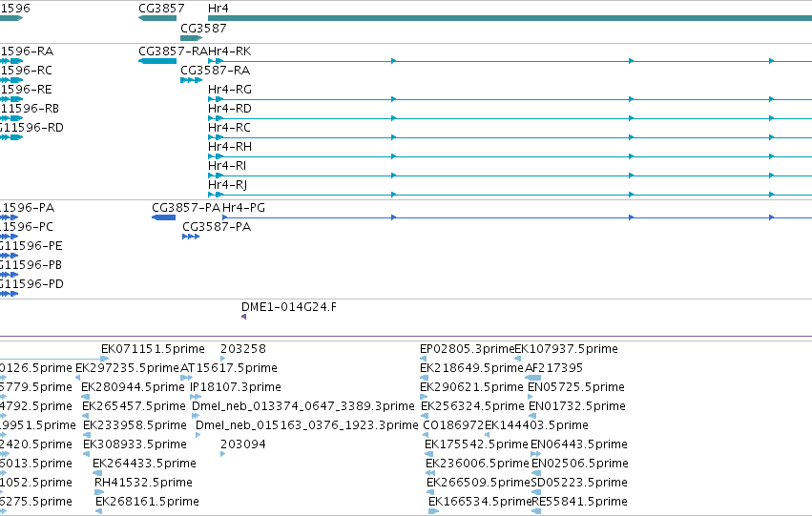
Task: Select the EK290621.5prime EST glyph
Action: 424,397
